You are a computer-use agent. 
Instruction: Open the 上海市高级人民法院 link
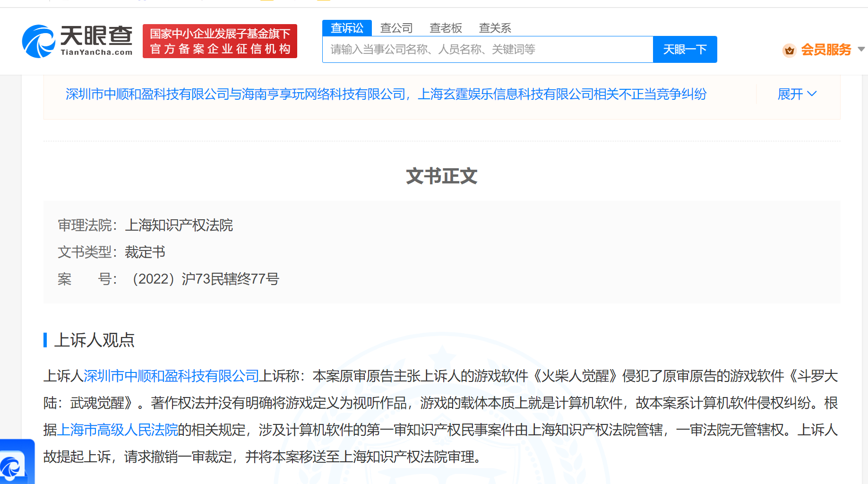119,430
